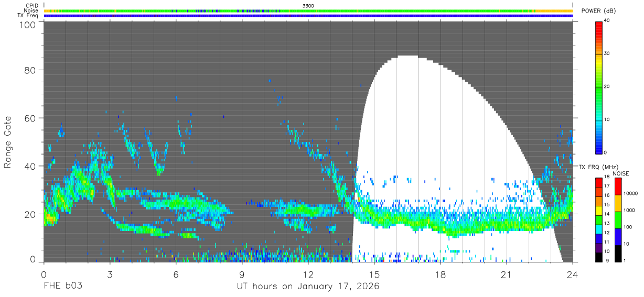The image size is (644, 297).
Task: Click the 21 hour tick label
Action: pos(506,275)
